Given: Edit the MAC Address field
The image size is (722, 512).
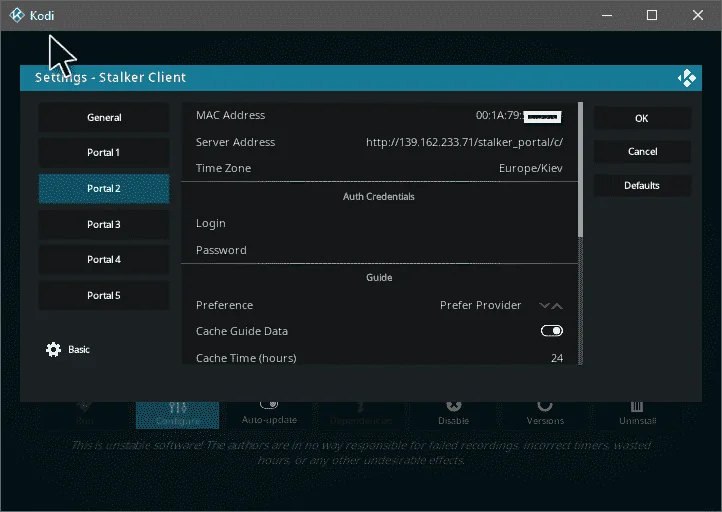Looking at the screenshot, I should pos(379,115).
